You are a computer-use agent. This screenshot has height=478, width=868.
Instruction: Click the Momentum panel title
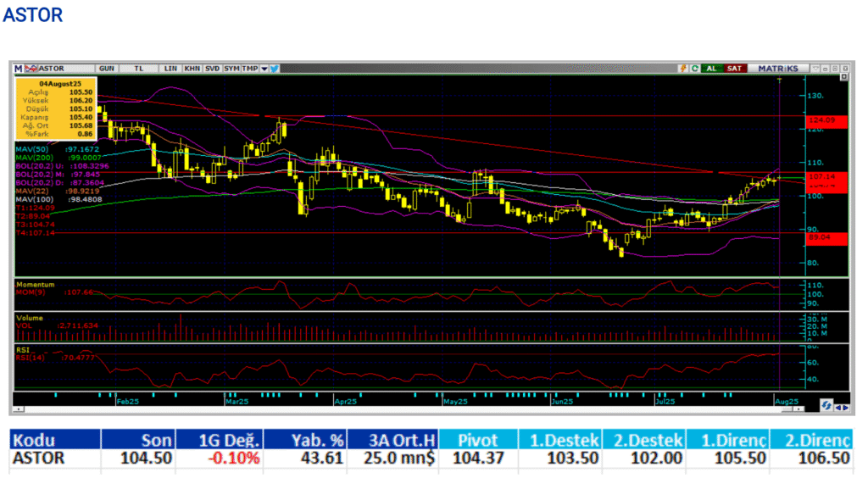(35, 285)
